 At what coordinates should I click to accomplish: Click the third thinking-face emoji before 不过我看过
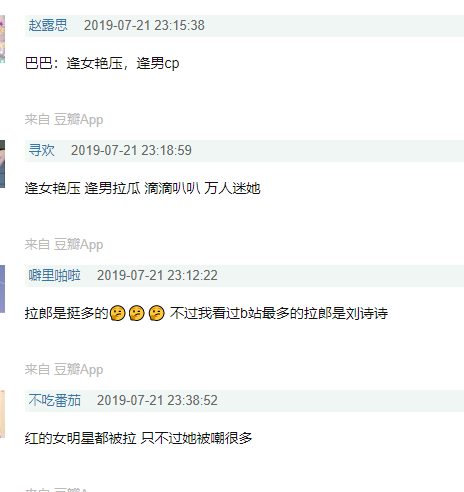[156, 313]
